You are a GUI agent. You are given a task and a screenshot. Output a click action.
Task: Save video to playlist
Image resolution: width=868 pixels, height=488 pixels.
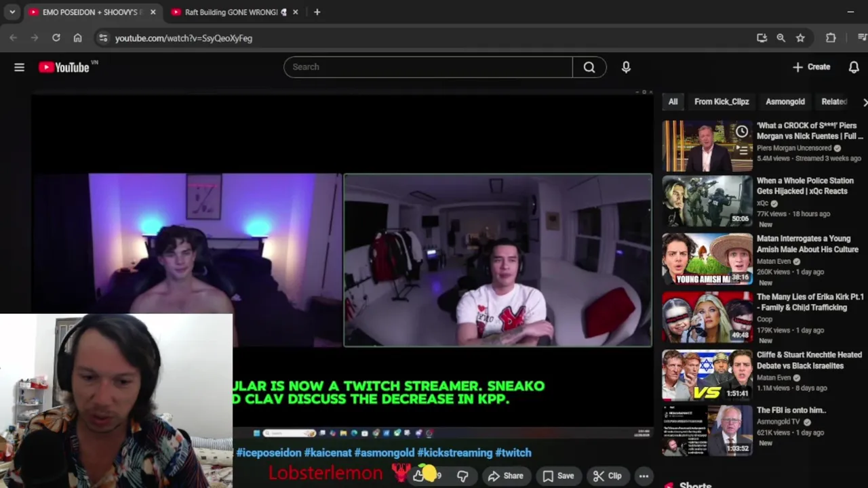coord(558,476)
